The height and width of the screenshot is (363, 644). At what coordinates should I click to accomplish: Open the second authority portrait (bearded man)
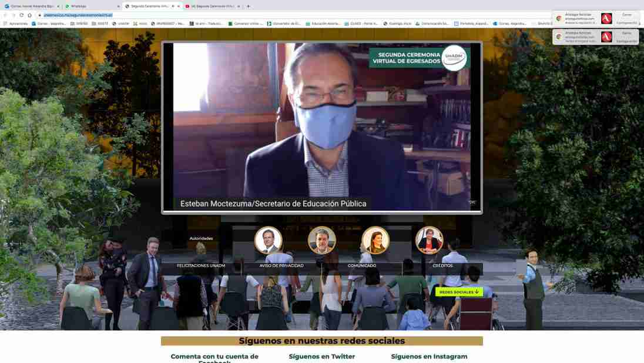322,239
